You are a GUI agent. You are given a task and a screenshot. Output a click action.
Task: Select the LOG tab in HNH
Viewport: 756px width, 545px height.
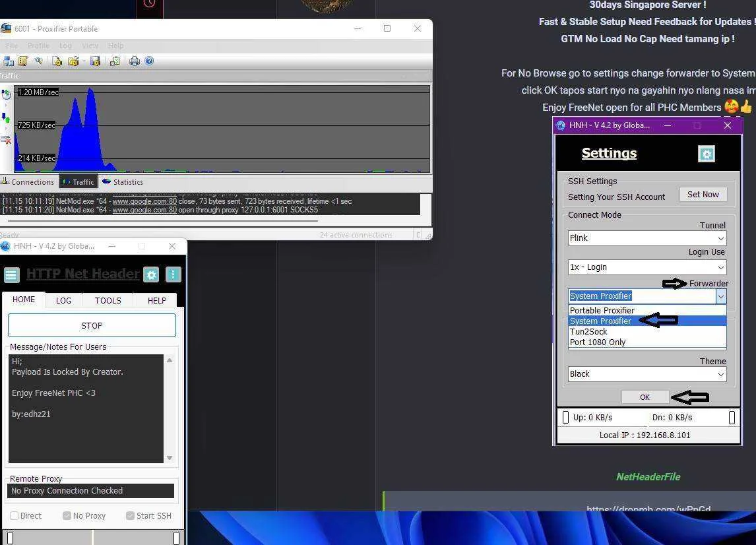pyautogui.click(x=63, y=300)
